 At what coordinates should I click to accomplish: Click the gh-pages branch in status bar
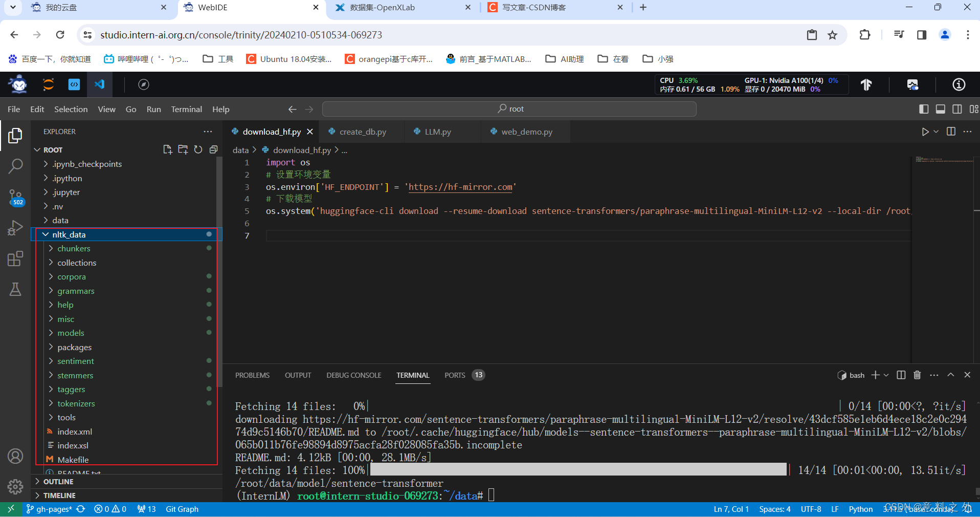tap(49, 509)
